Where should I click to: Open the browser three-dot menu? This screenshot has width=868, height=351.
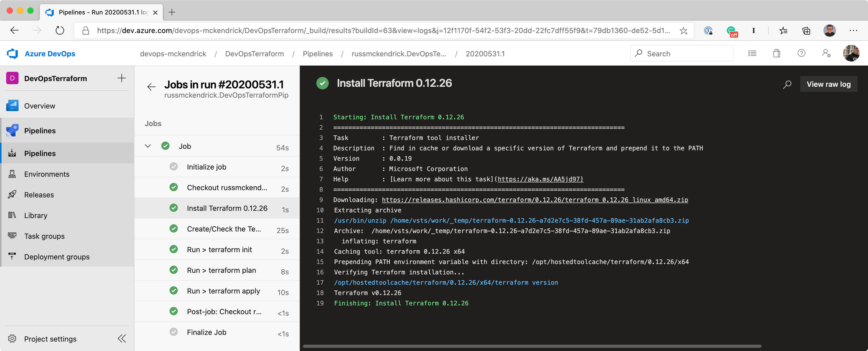pos(853,30)
